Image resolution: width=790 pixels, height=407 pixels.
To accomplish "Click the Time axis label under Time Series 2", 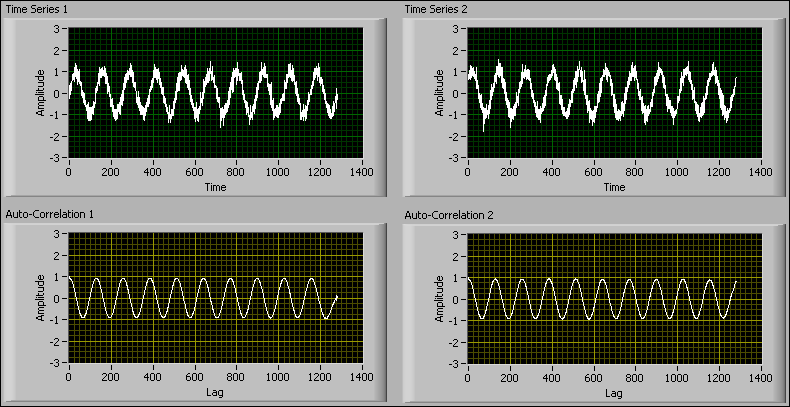I will 614,187.
